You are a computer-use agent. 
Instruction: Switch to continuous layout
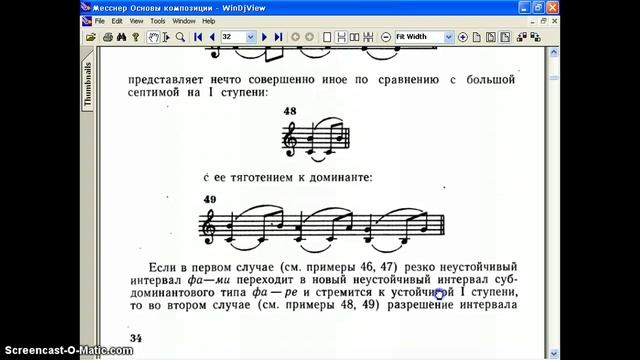341,37
